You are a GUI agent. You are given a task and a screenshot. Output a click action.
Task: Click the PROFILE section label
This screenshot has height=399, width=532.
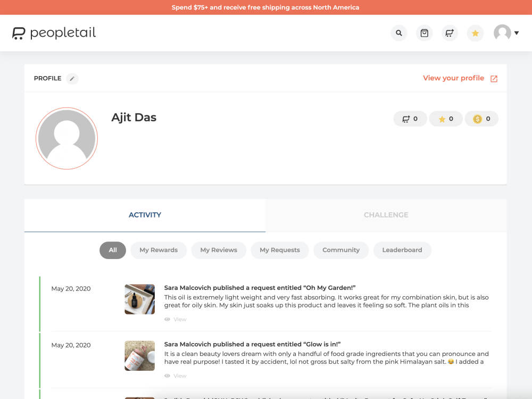click(x=47, y=78)
